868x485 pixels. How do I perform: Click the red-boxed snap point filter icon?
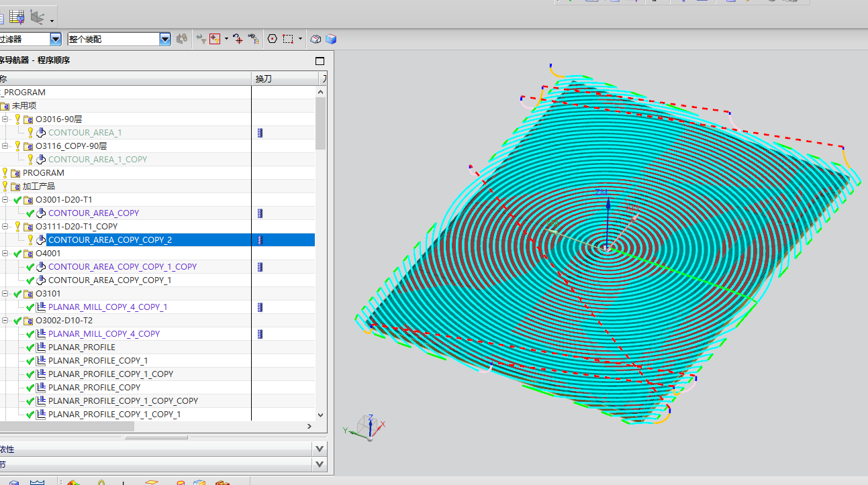pos(215,39)
